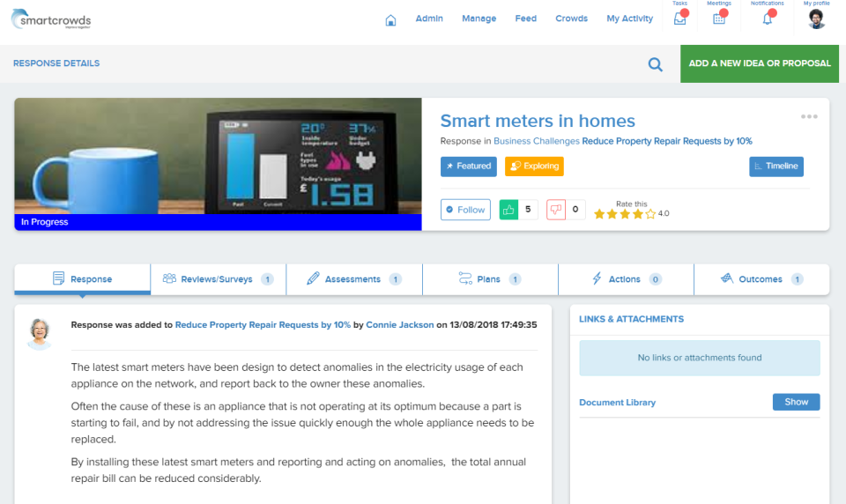Toggle Follow for this response

pos(465,210)
